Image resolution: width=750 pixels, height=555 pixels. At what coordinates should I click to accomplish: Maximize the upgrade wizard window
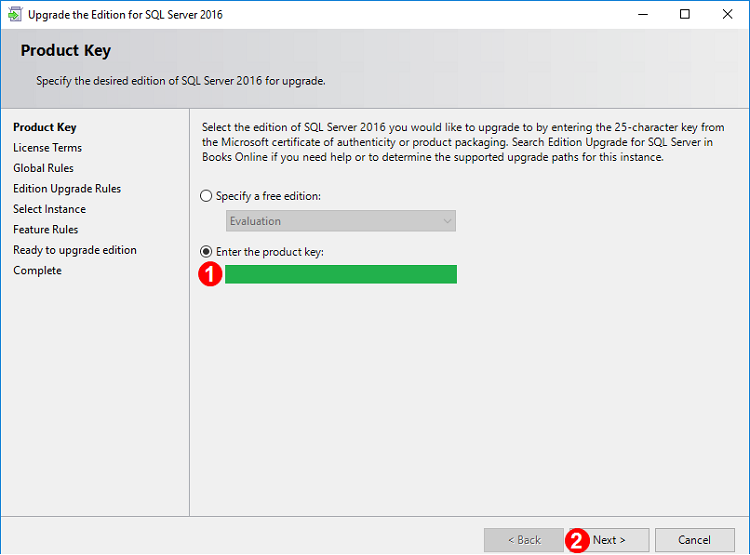pyautogui.click(x=685, y=14)
